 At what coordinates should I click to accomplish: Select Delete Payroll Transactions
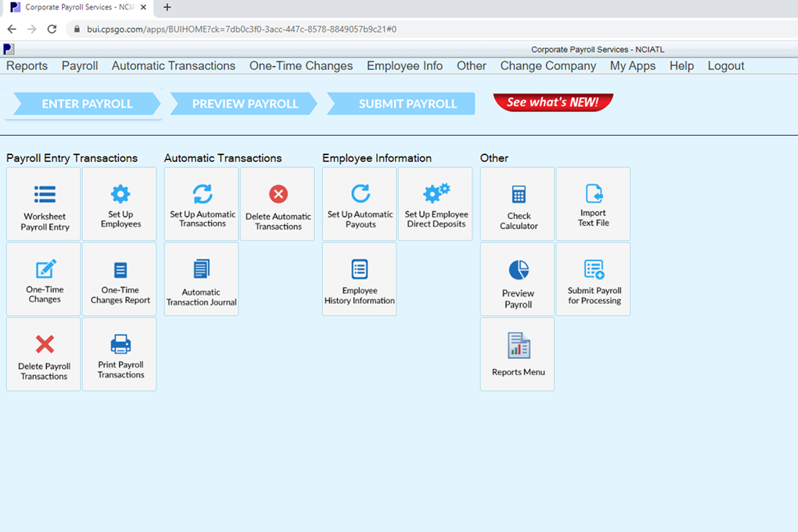43,354
